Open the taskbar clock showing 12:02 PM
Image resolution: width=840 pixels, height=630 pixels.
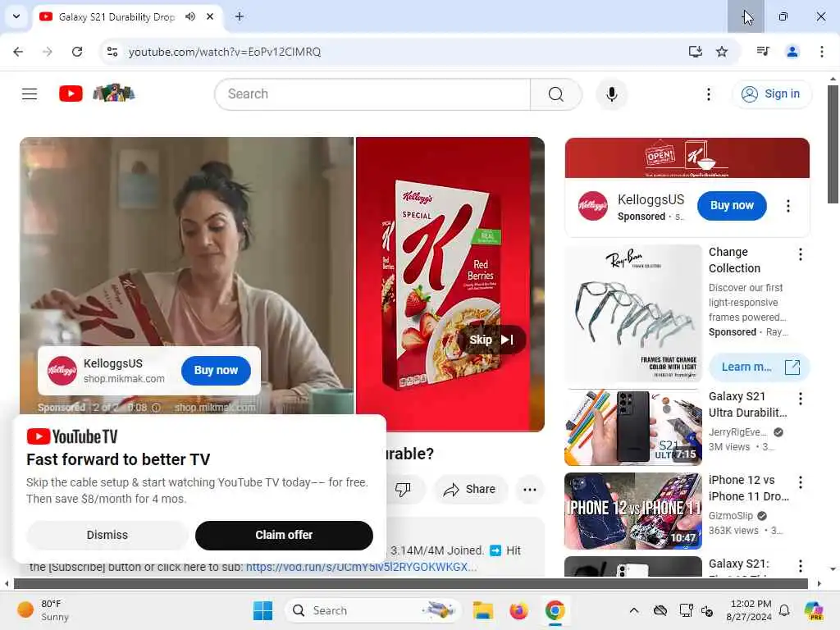pyautogui.click(x=749, y=610)
